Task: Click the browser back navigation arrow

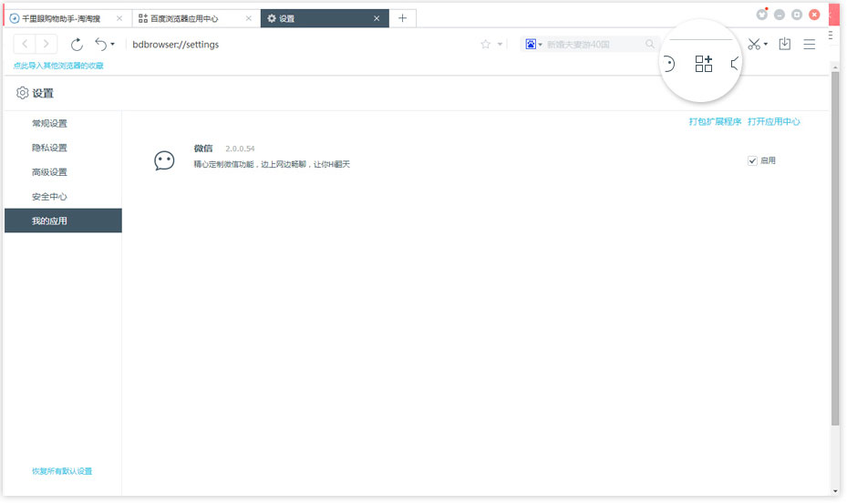Action: click(25, 44)
